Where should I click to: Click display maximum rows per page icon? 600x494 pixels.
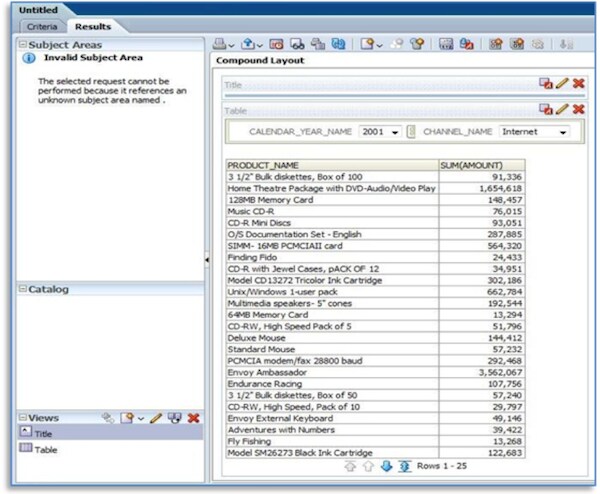404,466
